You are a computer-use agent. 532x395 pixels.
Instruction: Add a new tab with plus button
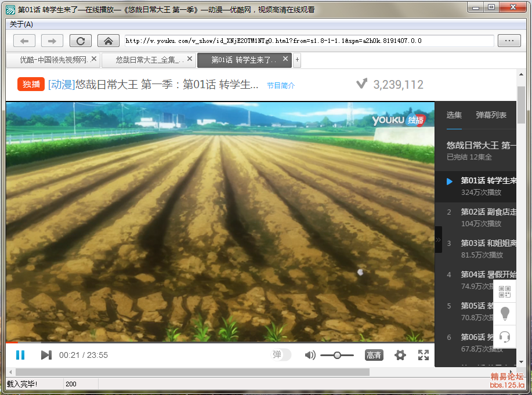297,60
